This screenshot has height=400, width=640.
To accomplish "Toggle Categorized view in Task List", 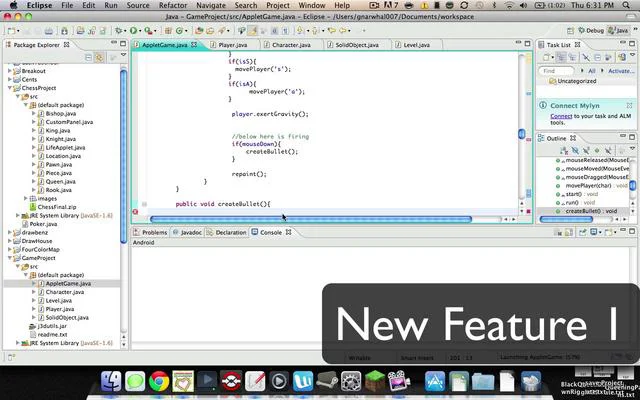I will (561, 58).
